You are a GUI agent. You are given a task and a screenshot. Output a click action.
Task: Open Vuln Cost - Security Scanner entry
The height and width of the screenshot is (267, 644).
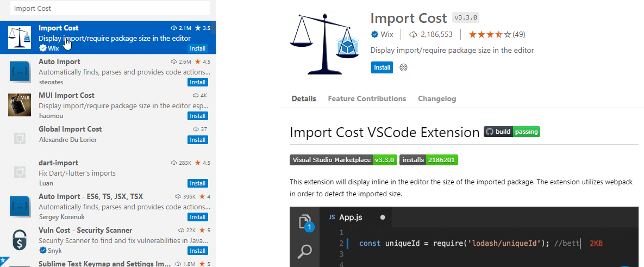point(108,239)
